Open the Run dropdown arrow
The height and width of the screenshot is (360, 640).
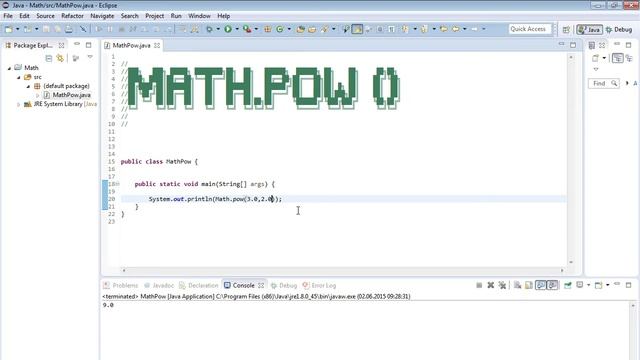point(237,29)
